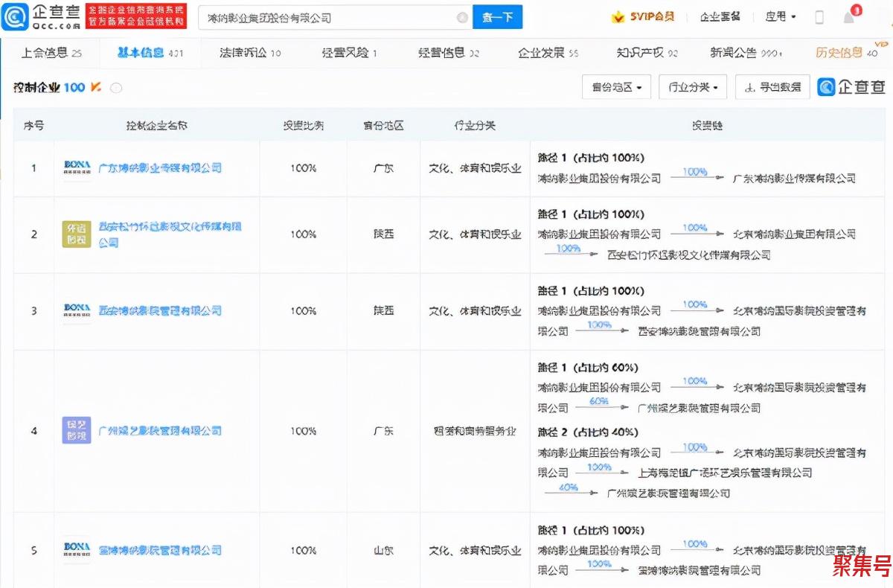Open the 行业分类 filter dropdown
This screenshot has width=893, height=588.
[x=693, y=88]
